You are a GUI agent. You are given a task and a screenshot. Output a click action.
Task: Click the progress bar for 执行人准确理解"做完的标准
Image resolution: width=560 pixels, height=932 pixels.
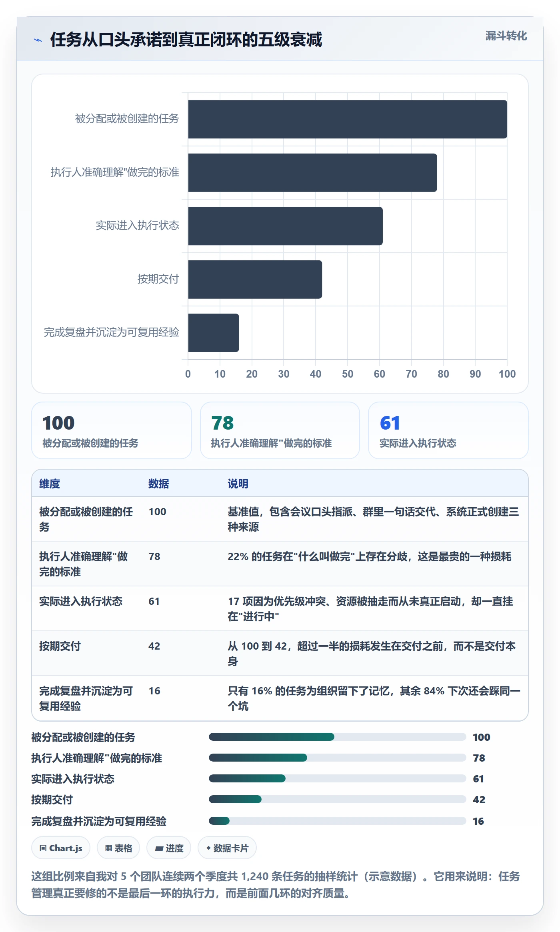pyautogui.click(x=338, y=758)
